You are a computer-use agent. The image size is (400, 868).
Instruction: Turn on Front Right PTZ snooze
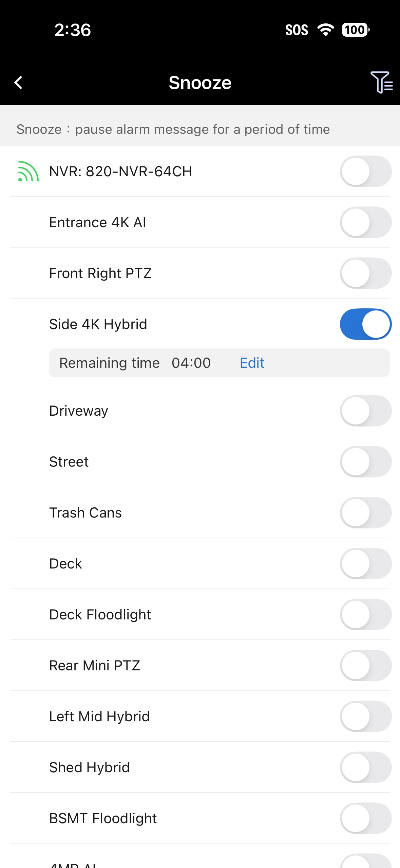click(366, 273)
